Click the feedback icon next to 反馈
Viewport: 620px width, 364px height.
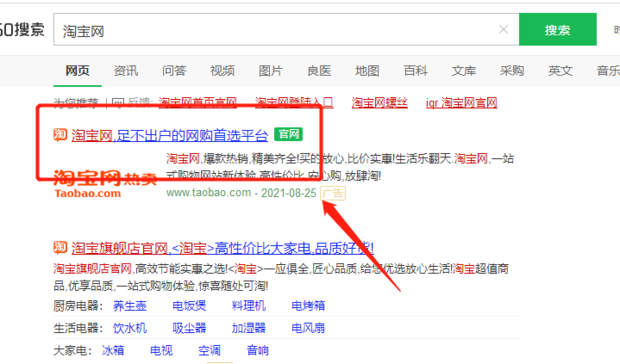tap(118, 104)
